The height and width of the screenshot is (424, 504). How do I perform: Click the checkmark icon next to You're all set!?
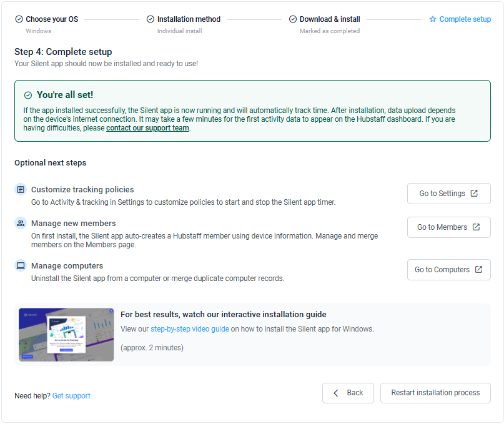28,95
